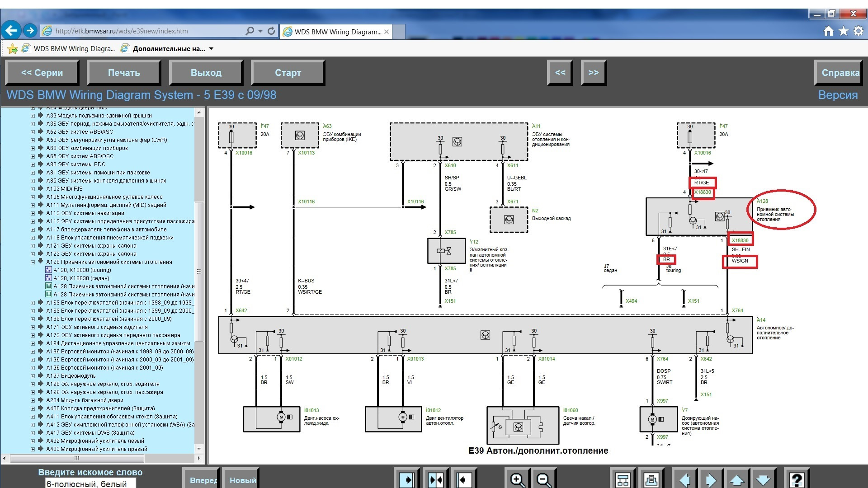Image resolution: width=868 pixels, height=488 pixels.
Task: Click the tree panel horizontal scrollbar thumb
Action: click(x=77, y=458)
